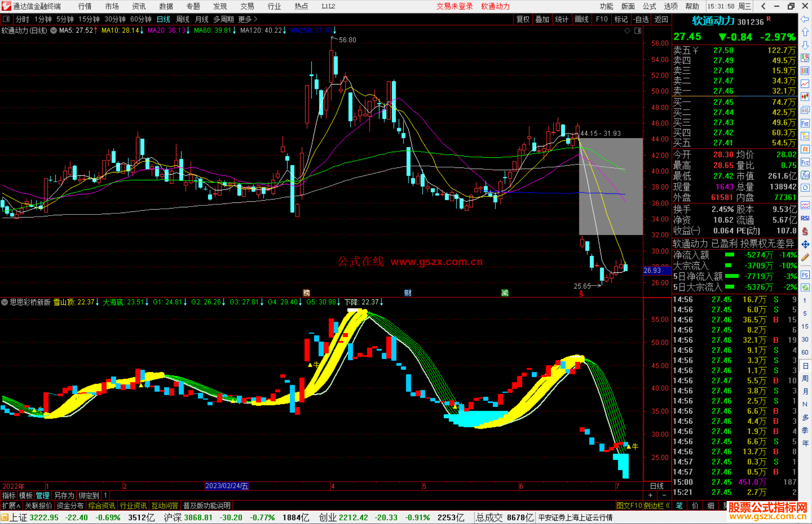Expand the 更多 periods chevron

pyautogui.click(x=256, y=19)
